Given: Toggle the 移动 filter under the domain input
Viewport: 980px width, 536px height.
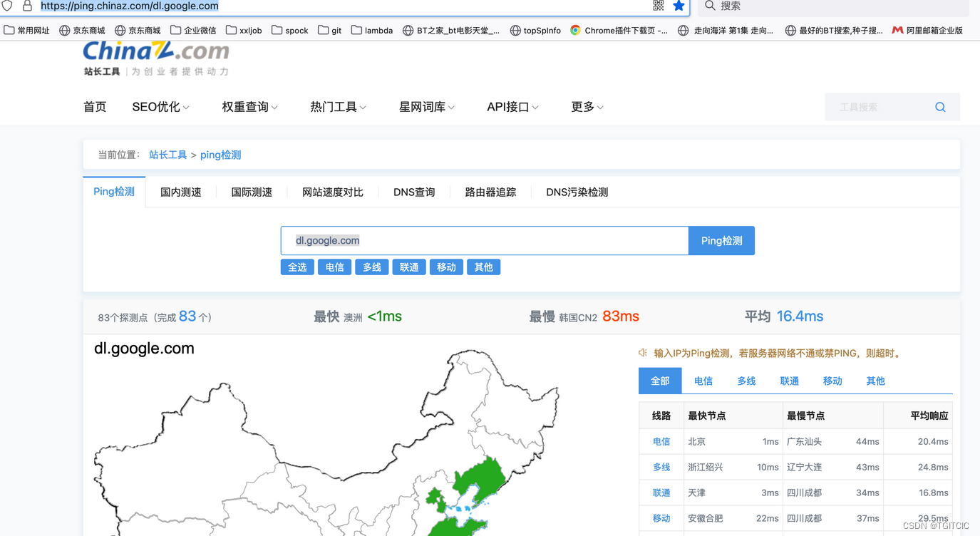Looking at the screenshot, I should [446, 267].
